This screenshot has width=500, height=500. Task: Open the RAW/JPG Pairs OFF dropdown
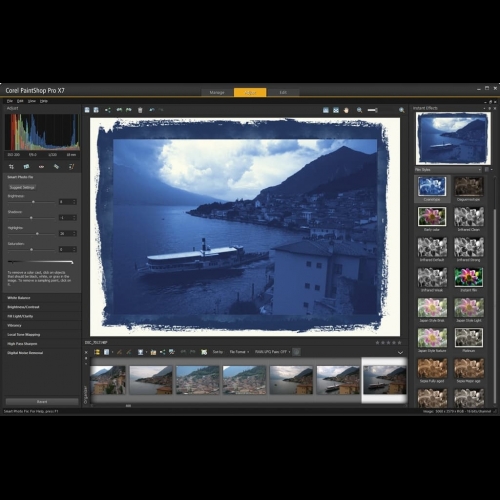[x=272, y=352]
